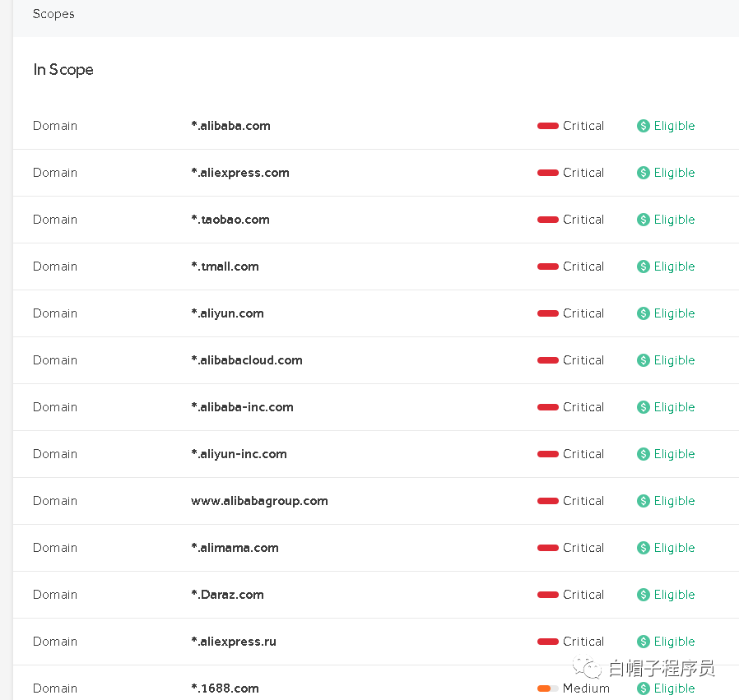The height and width of the screenshot is (700, 739).
Task: Click the Eligible label for *.aliyun-inc.com
Action: coord(674,454)
